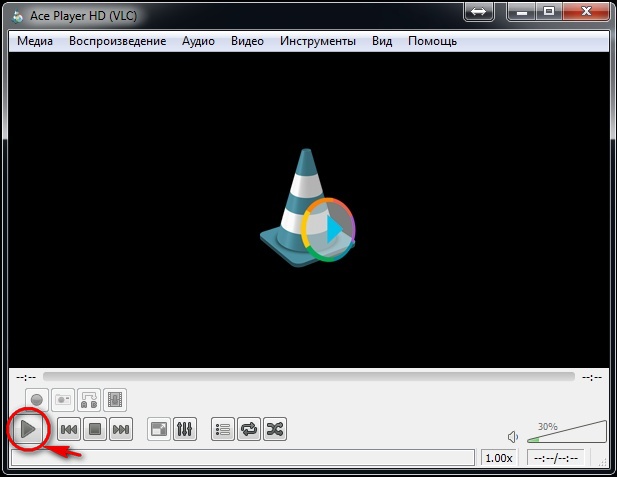This screenshot has height=477, width=617.
Task: Open extended settings equalizer
Action: pyautogui.click(x=185, y=429)
